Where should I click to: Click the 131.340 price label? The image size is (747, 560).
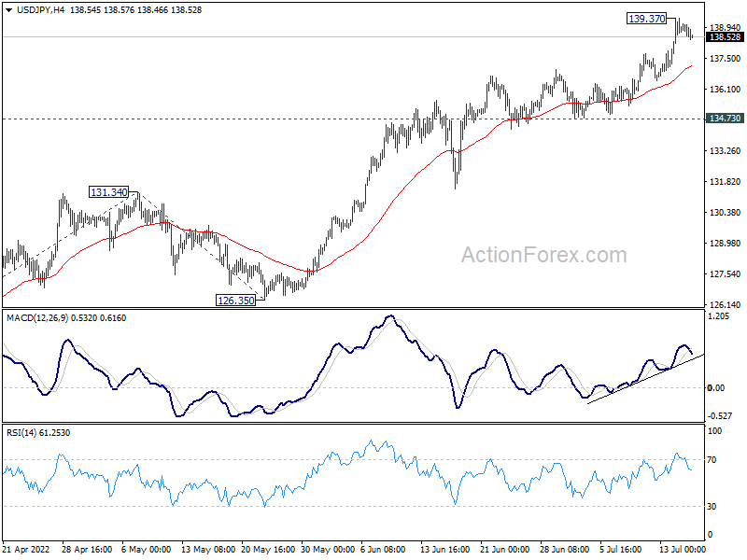pyautogui.click(x=109, y=192)
